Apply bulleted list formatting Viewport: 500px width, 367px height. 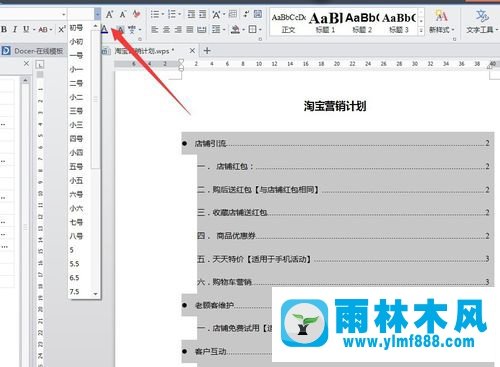154,14
